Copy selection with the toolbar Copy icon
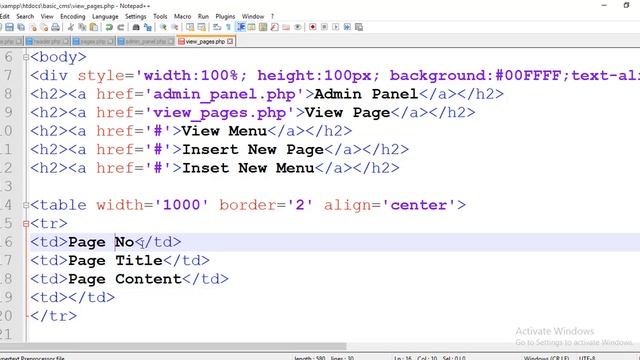 point(82,27)
